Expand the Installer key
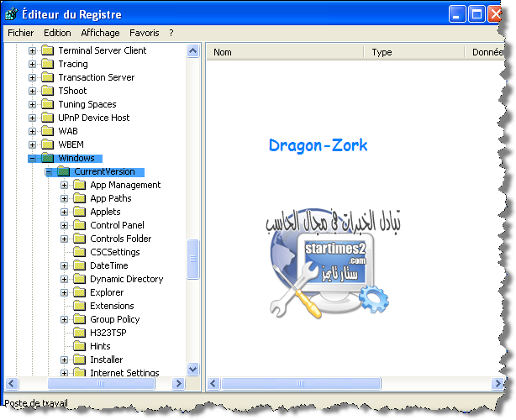Viewport: 516px width, 420px height. pyautogui.click(x=64, y=360)
